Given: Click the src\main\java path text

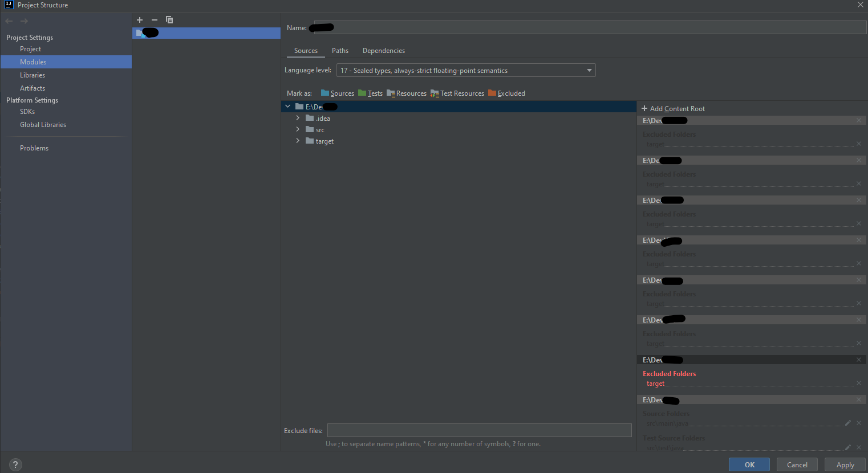Looking at the screenshot, I should (667, 423).
